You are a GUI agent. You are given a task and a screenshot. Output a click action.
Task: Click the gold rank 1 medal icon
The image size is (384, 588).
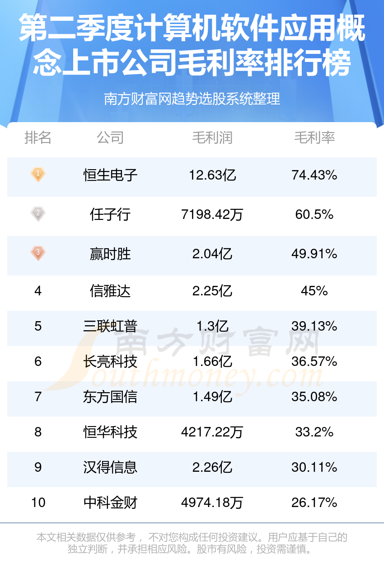click(x=38, y=174)
